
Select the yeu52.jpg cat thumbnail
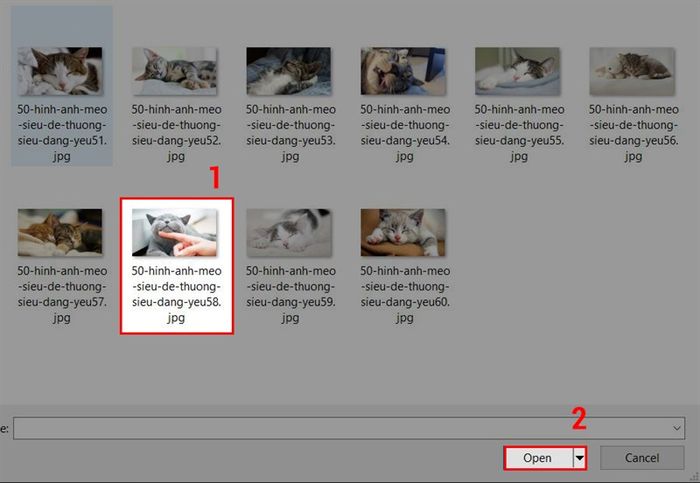point(174,71)
